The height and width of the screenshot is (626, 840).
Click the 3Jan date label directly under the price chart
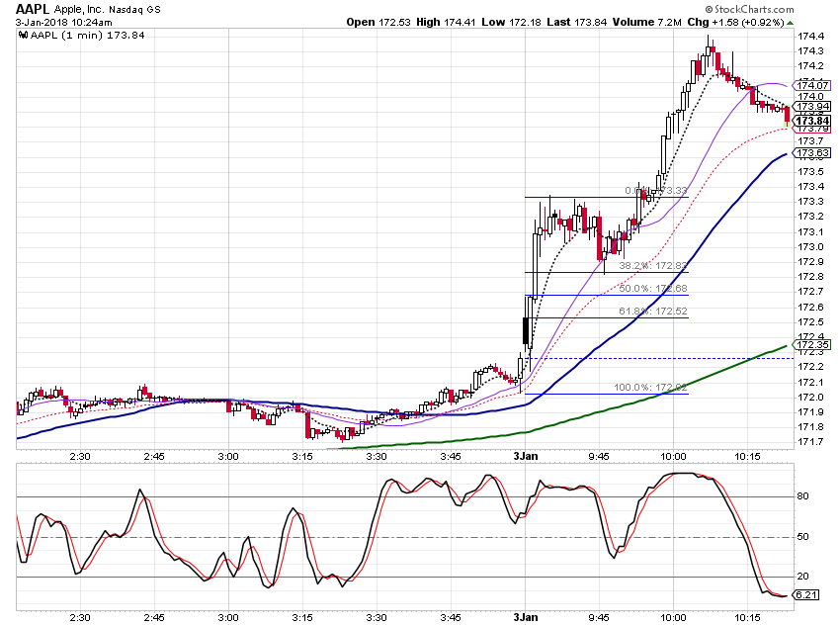point(526,456)
